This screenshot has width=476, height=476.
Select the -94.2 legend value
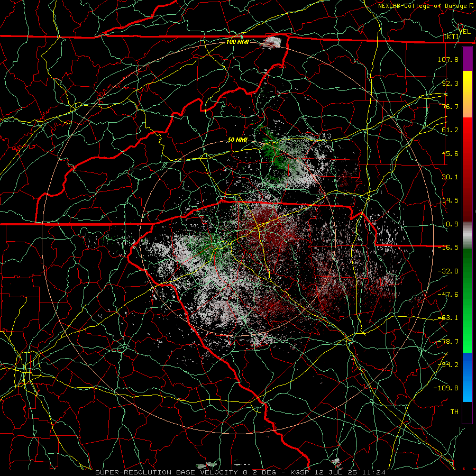tap(448, 365)
